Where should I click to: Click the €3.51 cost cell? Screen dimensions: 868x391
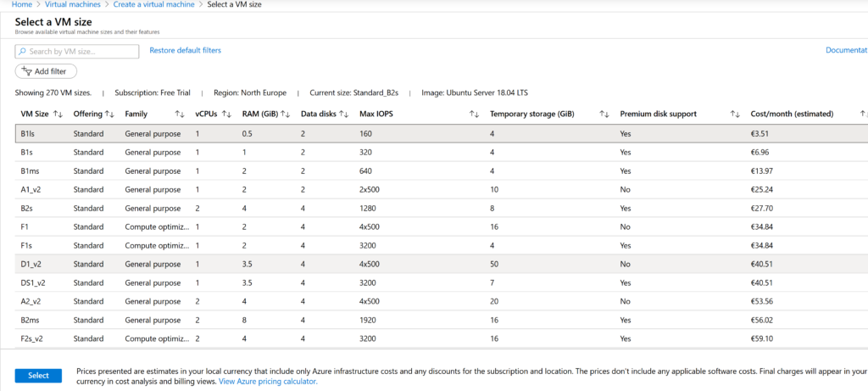tap(759, 133)
